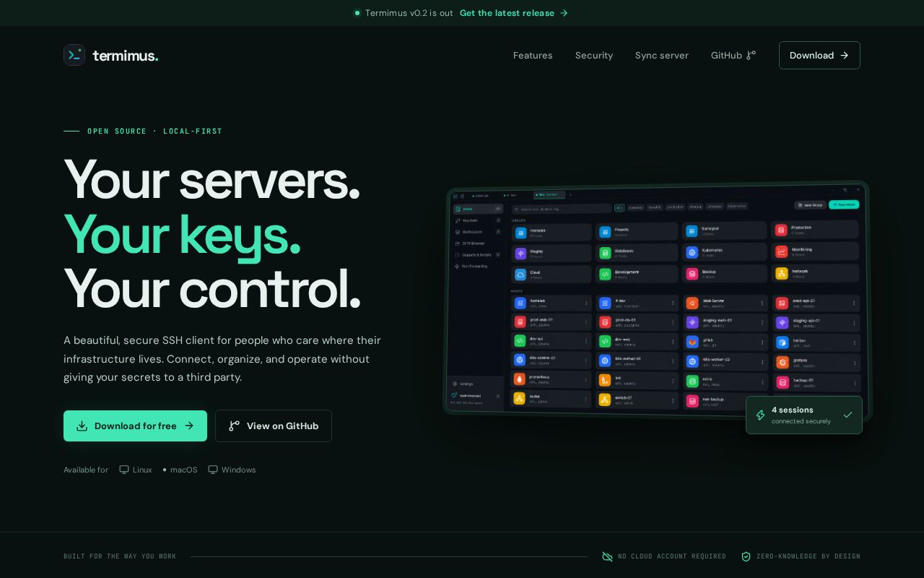The height and width of the screenshot is (578, 924).
Task: Click the Network group icon in preview
Action: click(782, 273)
